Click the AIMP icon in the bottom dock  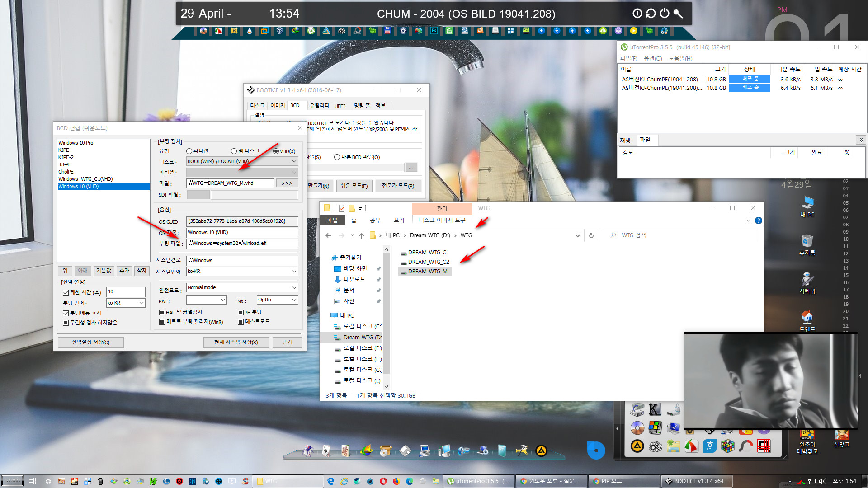(x=541, y=450)
